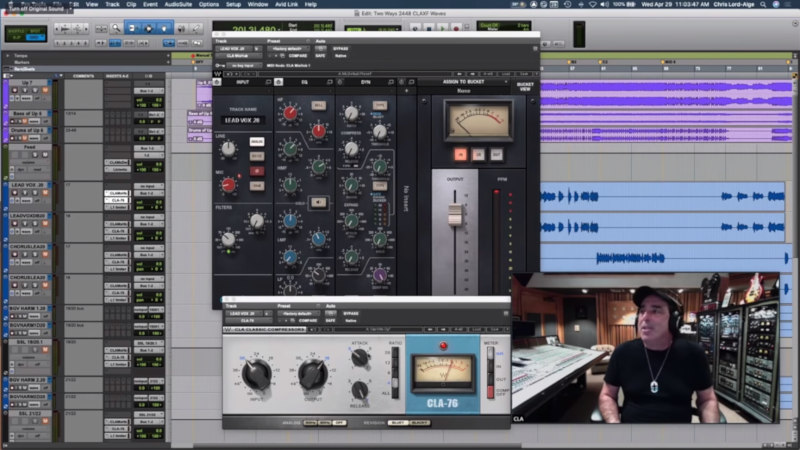Set CLA-76 meter switch to COMP OFF
800x450 pixels.
pos(491,392)
